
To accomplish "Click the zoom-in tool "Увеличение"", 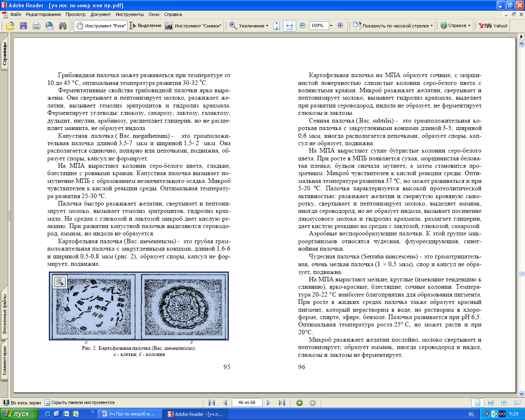I will pyautogui.click(x=247, y=26).
